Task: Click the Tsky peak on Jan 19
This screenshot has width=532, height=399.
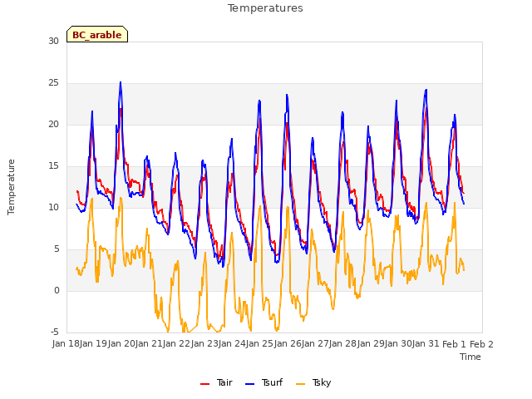Action: 92,199
